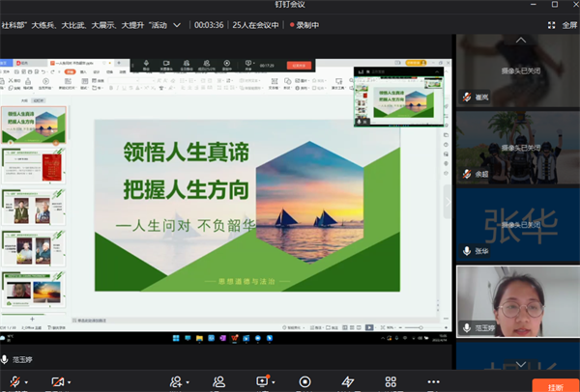This screenshot has height=392, width=580.
Task: Click camera icon in shared floating toolbar
Action: pos(166,65)
